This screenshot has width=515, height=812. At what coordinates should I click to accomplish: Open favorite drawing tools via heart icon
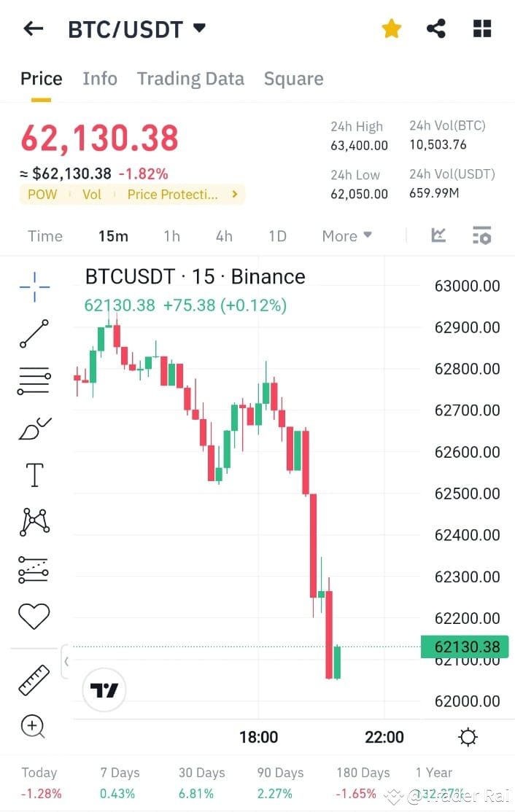[x=33, y=614]
